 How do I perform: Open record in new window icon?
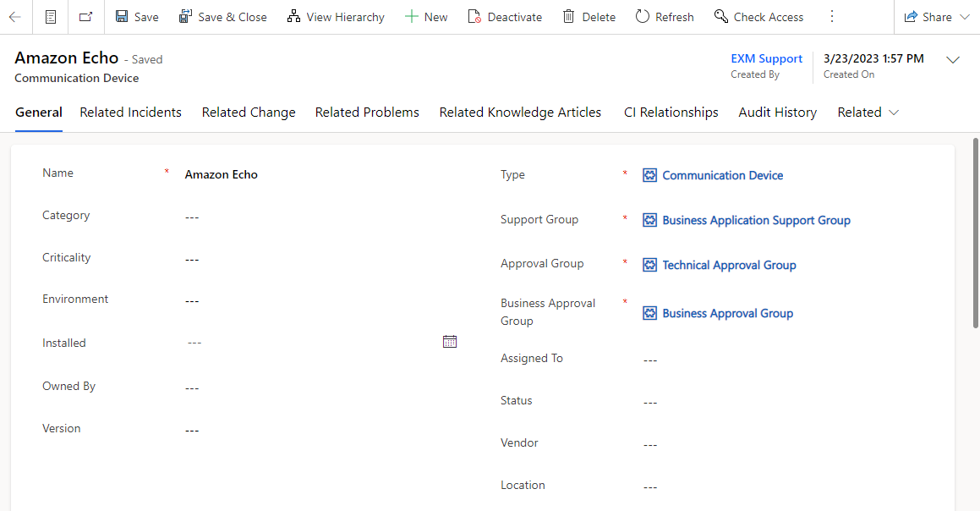85,17
